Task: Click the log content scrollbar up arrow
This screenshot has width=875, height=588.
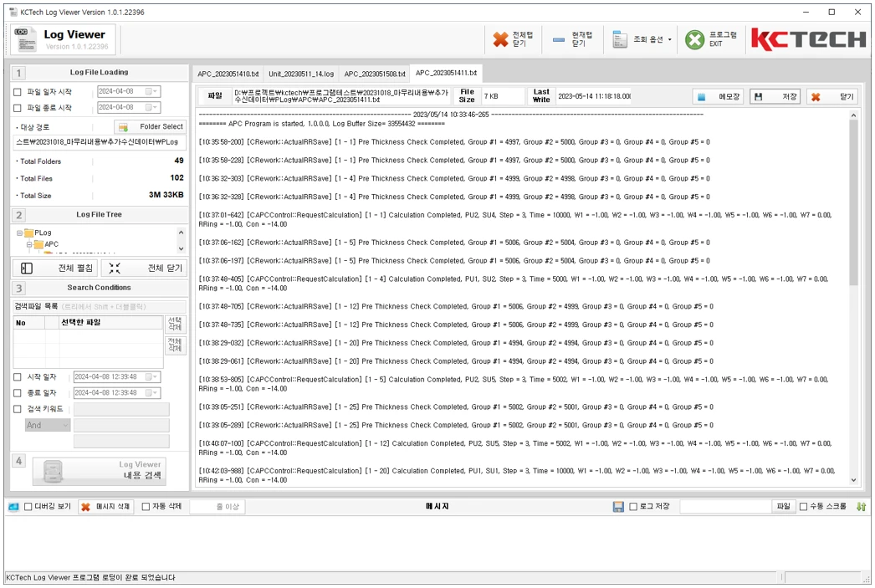Action: point(853,115)
